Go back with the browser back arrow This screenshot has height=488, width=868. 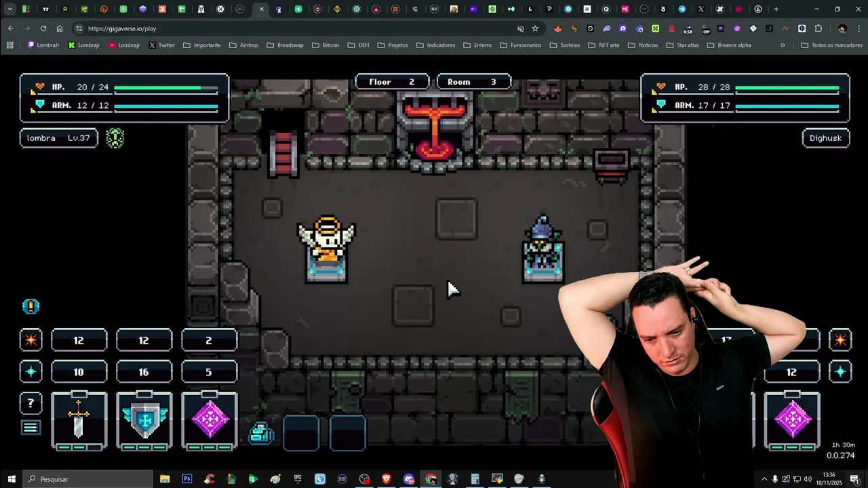pyautogui.click(x=11, y=28)
